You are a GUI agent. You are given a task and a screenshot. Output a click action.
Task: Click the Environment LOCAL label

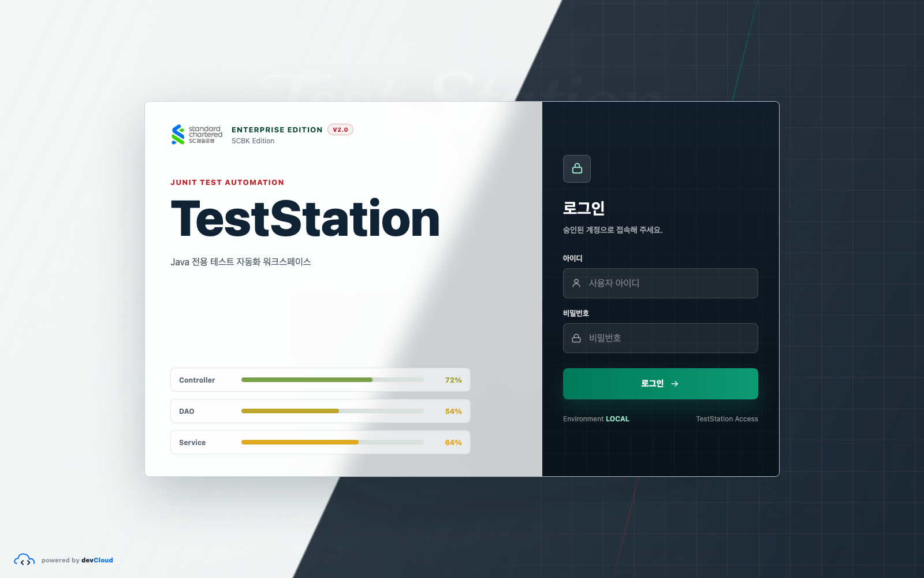pyautogui.click(x=596, y=419)
